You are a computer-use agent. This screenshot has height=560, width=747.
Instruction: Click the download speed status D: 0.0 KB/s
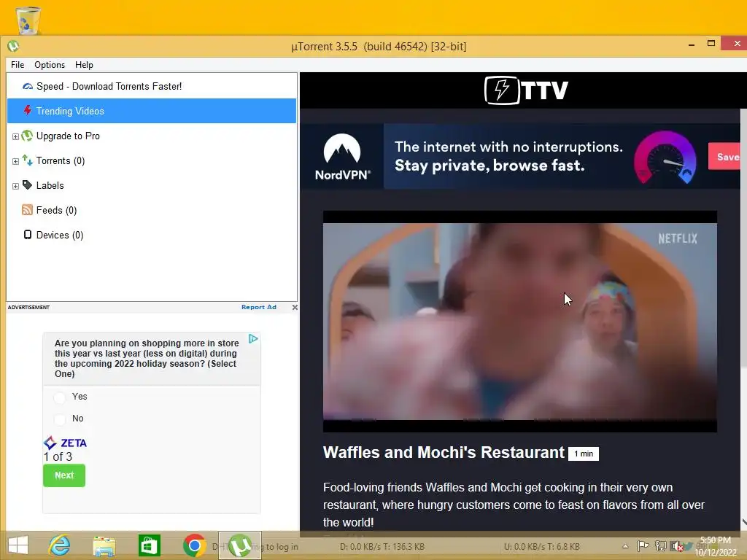click(382, 547)
